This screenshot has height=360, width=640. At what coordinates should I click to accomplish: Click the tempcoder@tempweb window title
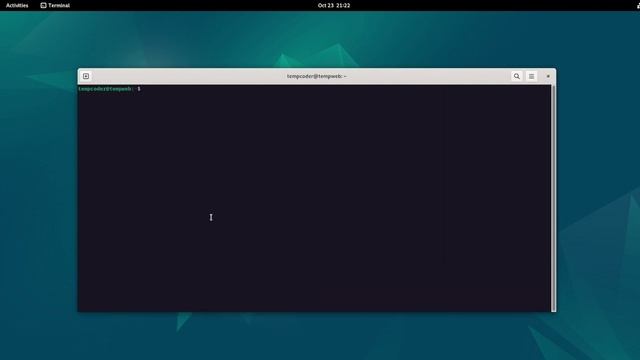coord(317,76)
